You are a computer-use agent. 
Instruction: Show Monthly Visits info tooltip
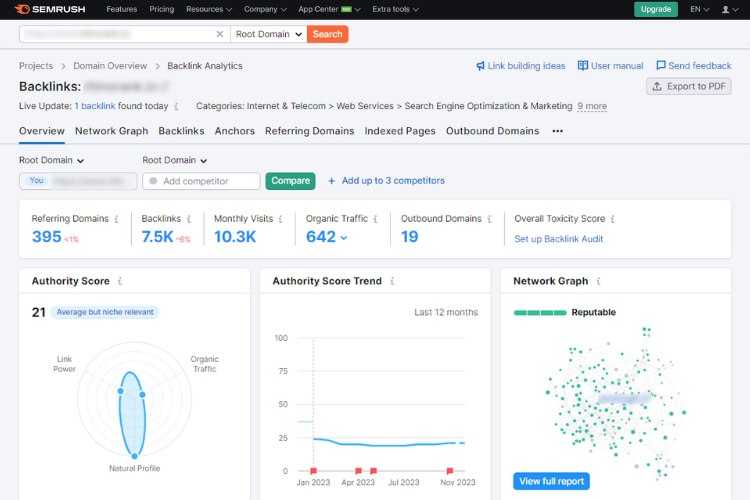click(x=280, y=219)
